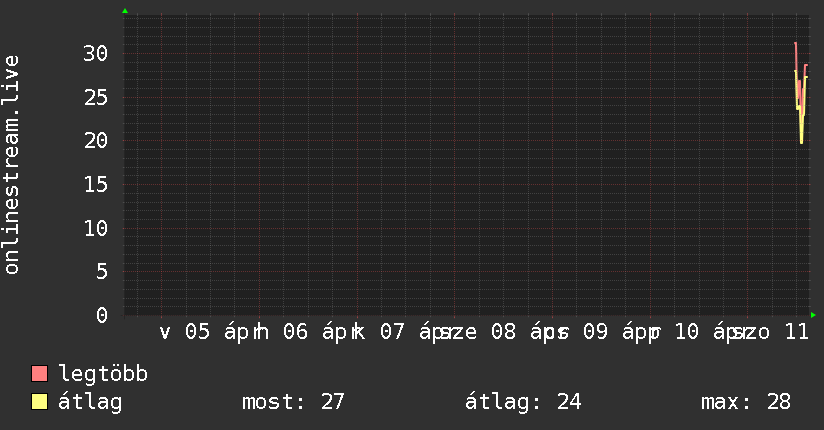Screen dimensions: 824x430
Task: Click the y-axis label 10
Action: pos(95,228)
